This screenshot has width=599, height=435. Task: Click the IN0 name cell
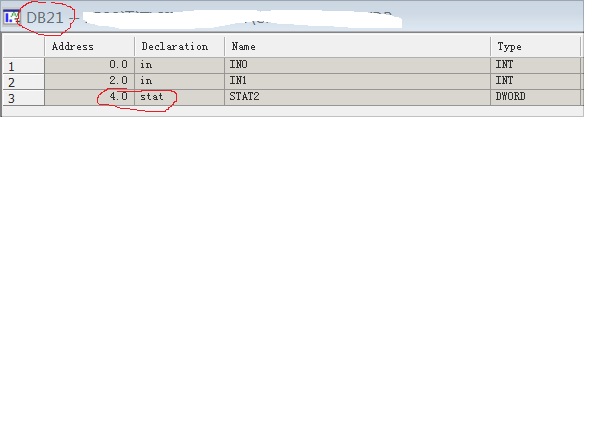[x=358, y=65]
